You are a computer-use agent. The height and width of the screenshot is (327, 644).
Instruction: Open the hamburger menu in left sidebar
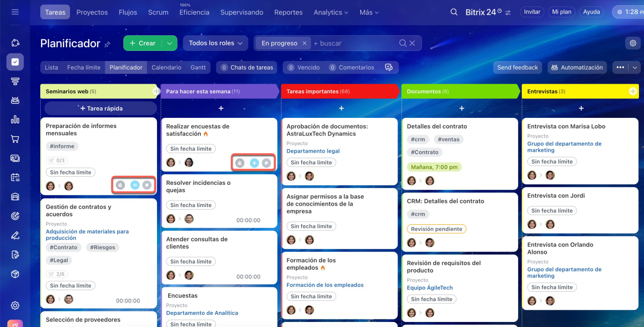pyautogui.click(x=15, y=12)
